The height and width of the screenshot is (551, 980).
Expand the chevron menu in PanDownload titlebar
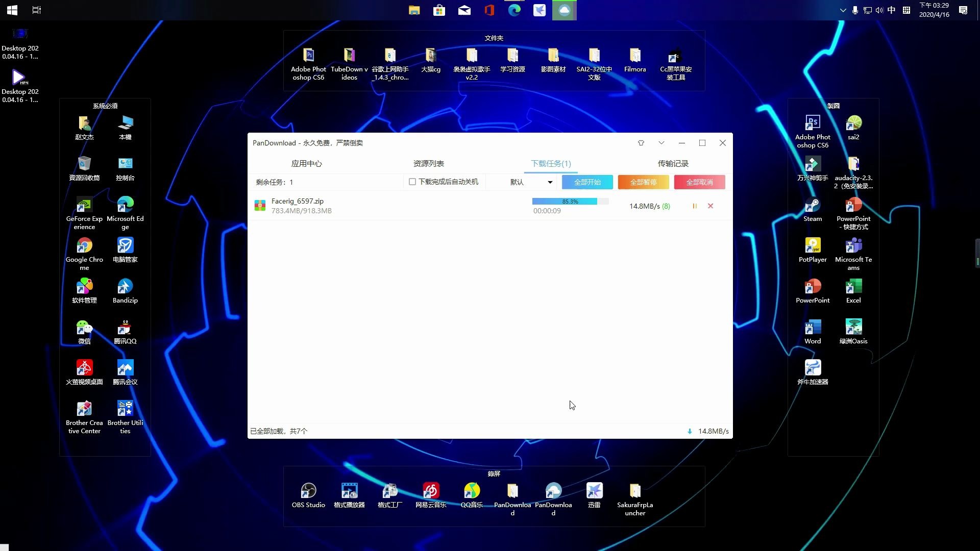661,143
